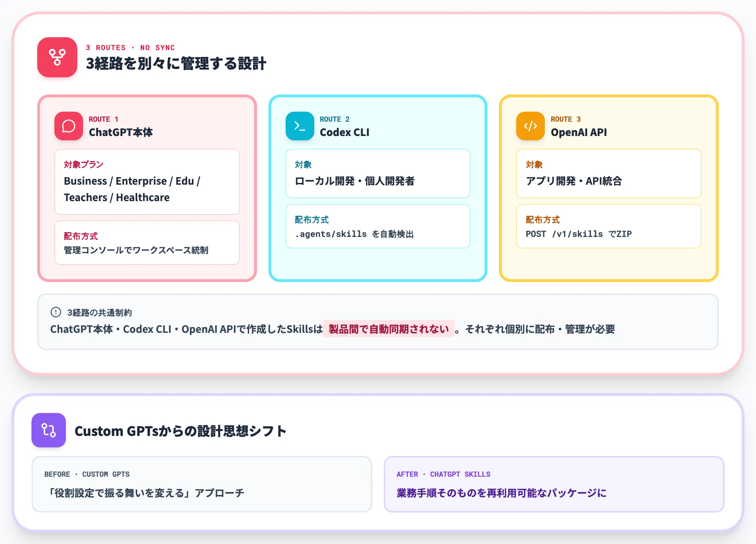Click the highlighted '製品間で自動同期されない' phrase
Screen dimensions: 756x544
389,329
